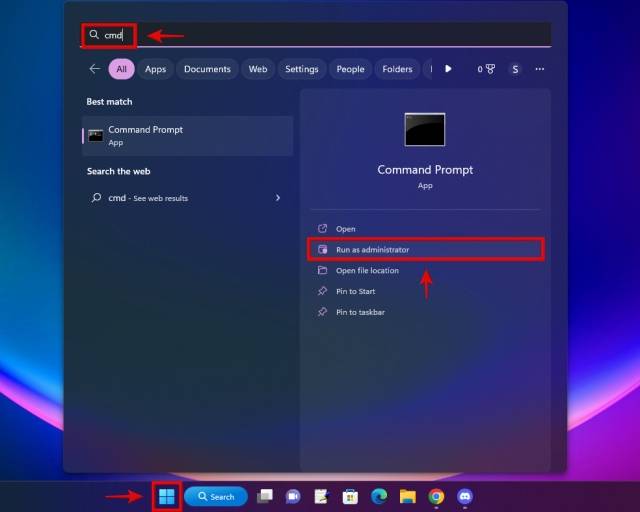Open File Explorer from the taskbar

pyautogui.click(x=407, y=496)
